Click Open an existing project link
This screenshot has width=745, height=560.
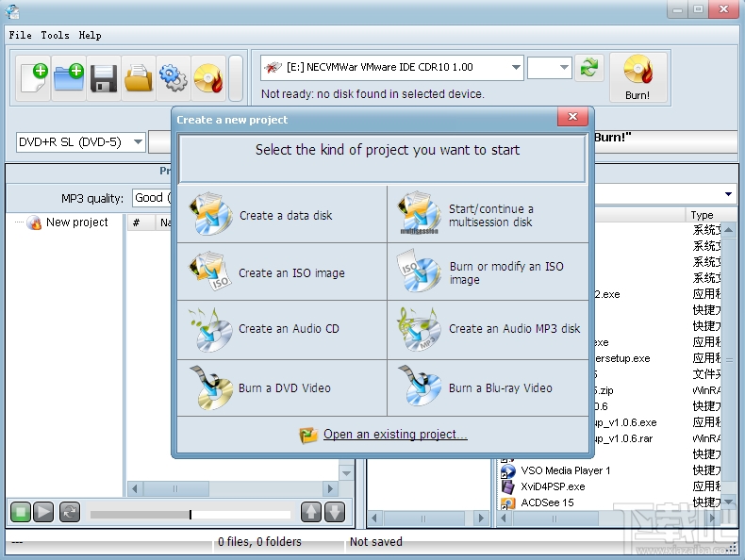click(395, 434)
